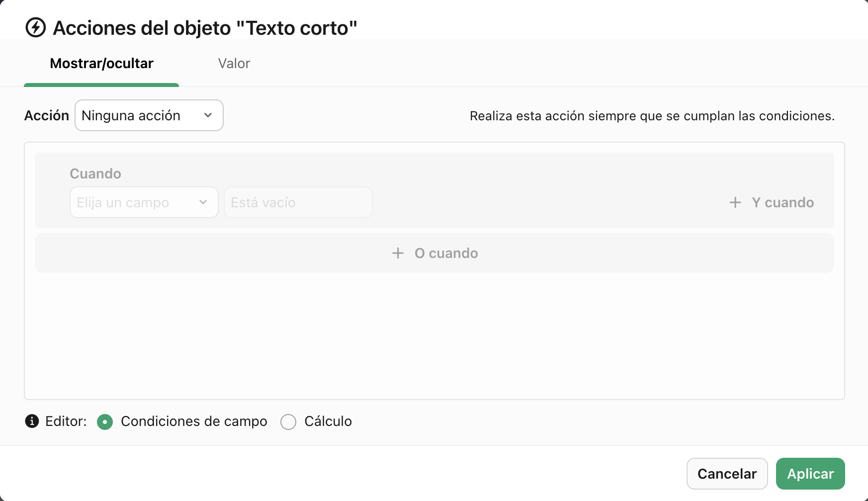868x501 pixels.
Task: Click the lightning bolt icon beside the dialog title
Action: pos(34,28)
